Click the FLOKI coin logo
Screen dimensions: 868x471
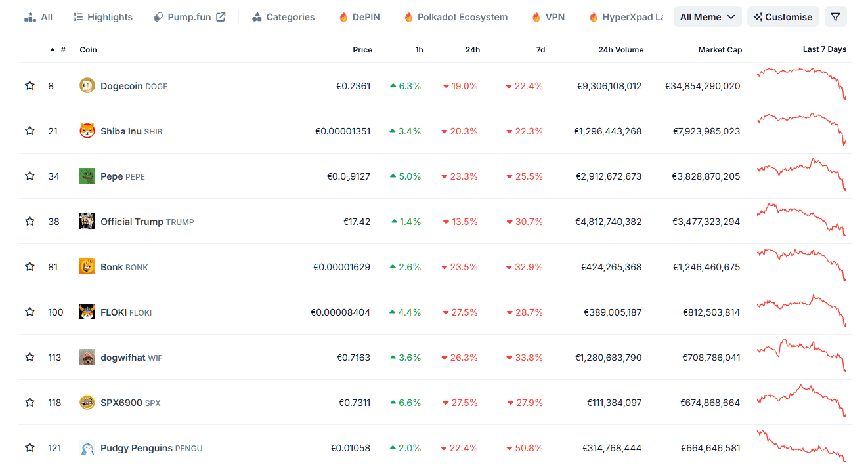pos(87,312)
